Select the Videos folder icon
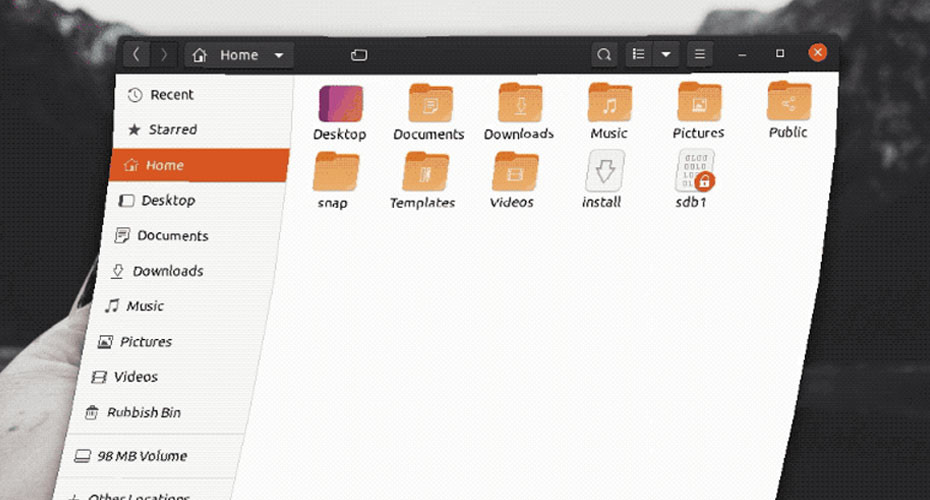This screenshot has width=930, height=500. click(515, 171)
